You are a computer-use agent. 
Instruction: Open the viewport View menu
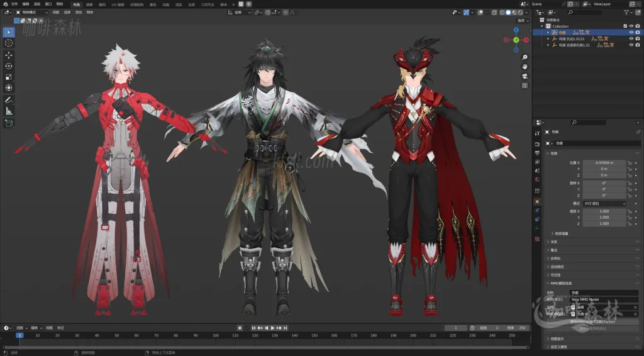(x=56, y=13)
